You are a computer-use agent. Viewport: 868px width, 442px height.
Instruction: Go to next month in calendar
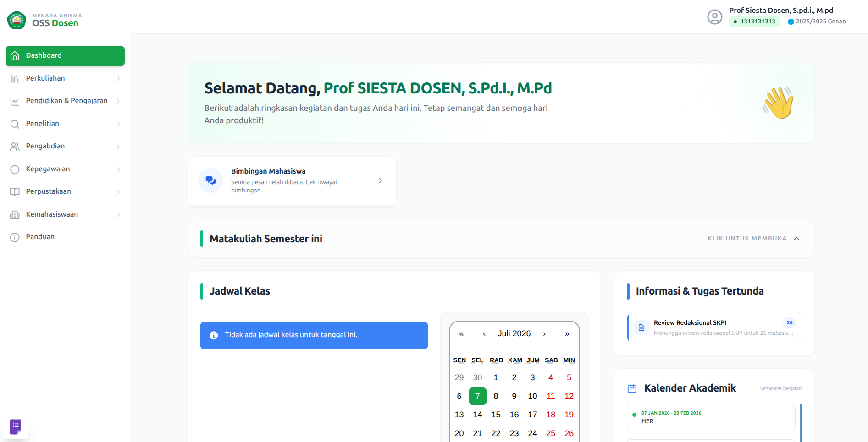(544, 333)
